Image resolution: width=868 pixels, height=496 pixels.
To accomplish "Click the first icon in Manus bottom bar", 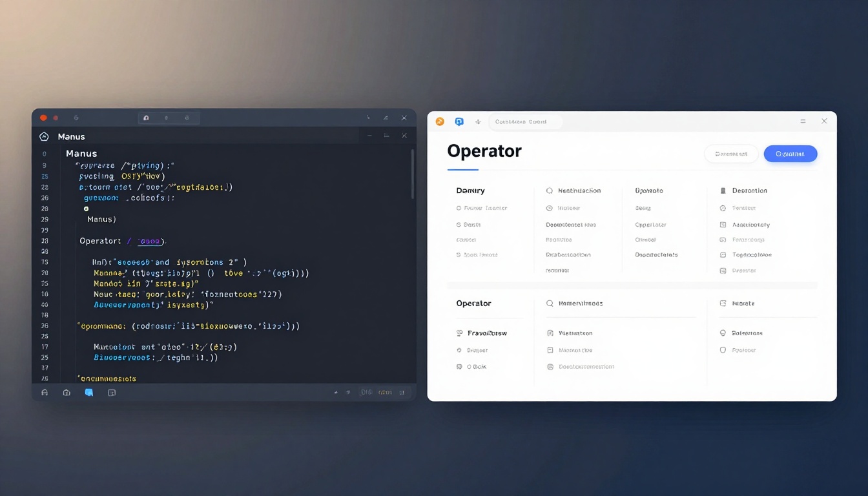I will click(45, 392).
